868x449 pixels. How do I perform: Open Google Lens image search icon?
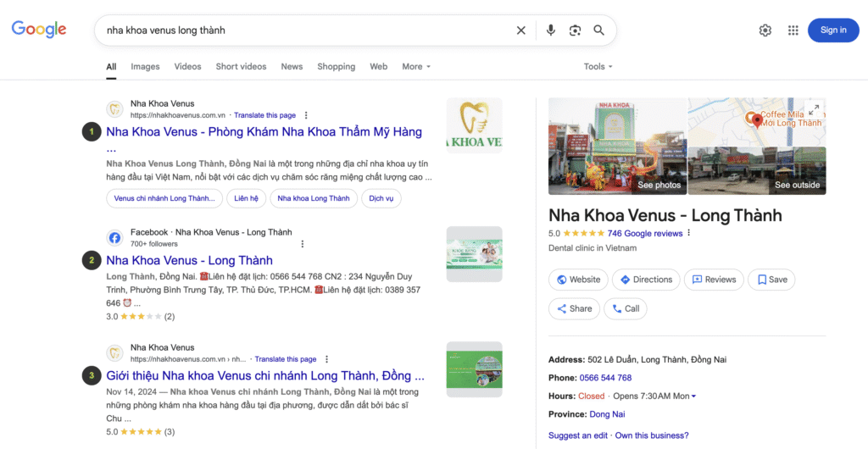click(x=575, y=30)
